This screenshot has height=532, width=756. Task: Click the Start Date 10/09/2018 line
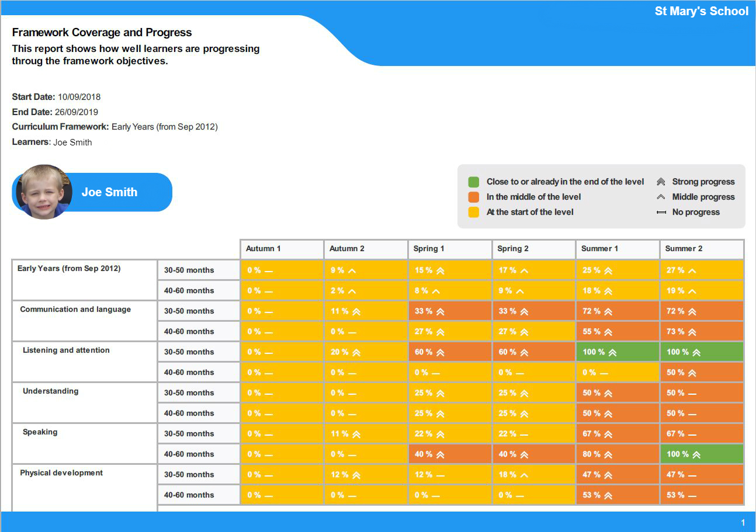tap(56, 97)
